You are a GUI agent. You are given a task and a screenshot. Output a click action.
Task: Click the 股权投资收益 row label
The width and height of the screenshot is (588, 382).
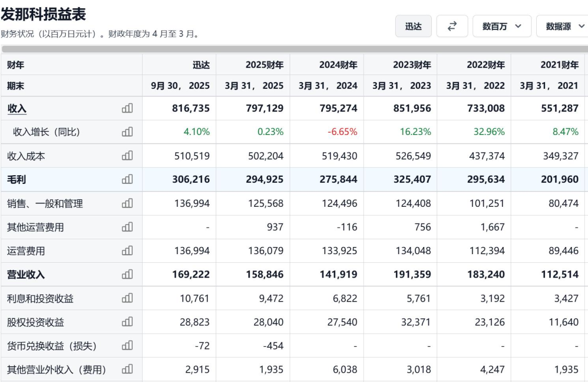[x=35, y=322]
